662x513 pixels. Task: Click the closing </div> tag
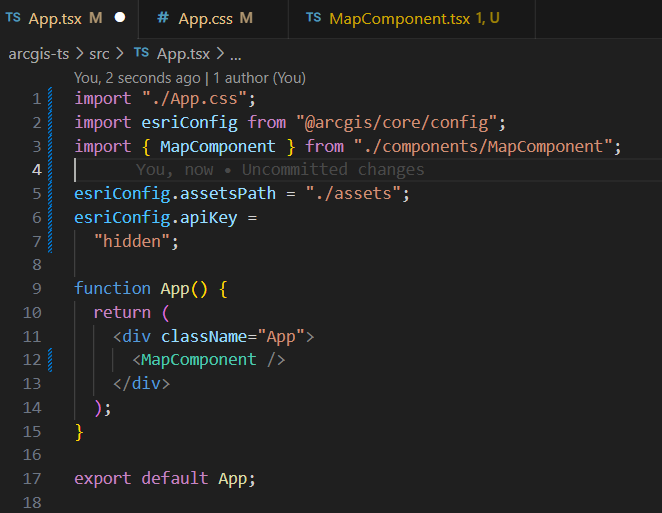[141, 384]
